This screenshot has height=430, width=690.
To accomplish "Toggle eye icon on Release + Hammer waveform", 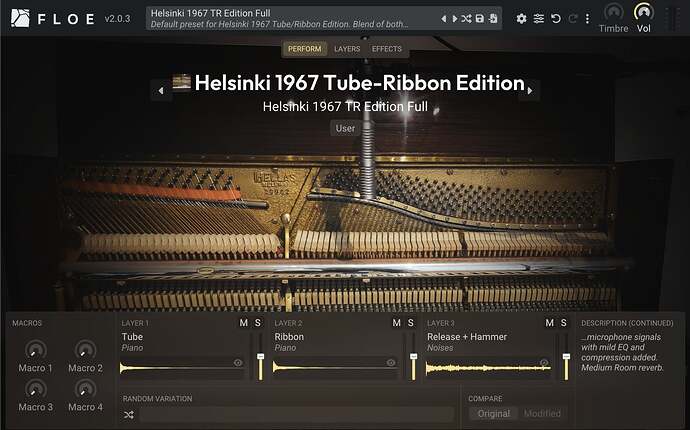I will 544,363.
